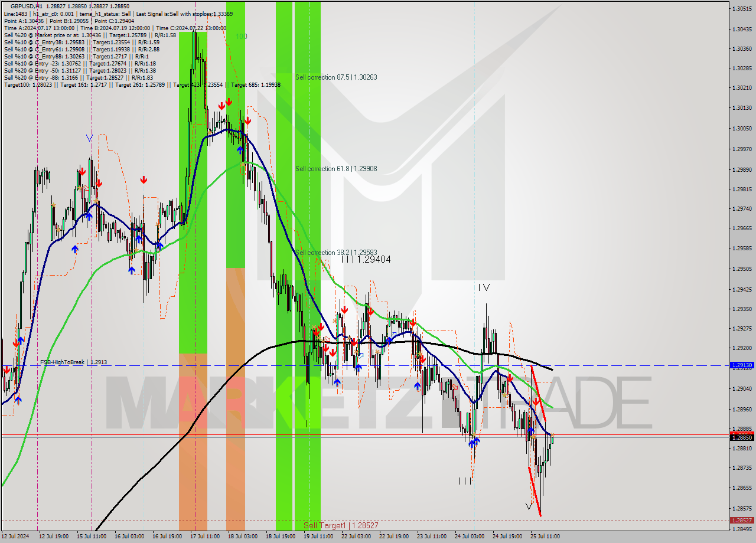Image resolution: width=756 pixels, height=543 pixels.
Task: Click the '23 Jul 11:00' time label
Action: [432, 536]
